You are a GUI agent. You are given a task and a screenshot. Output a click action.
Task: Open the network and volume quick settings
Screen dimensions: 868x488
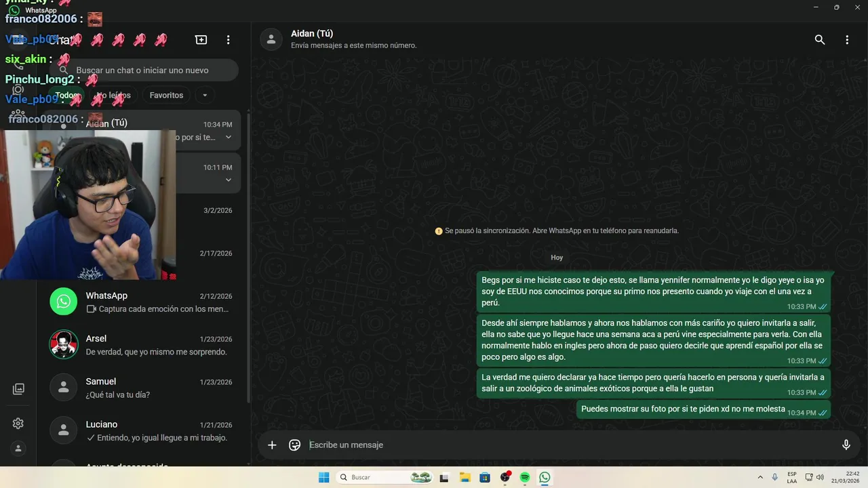814,477
